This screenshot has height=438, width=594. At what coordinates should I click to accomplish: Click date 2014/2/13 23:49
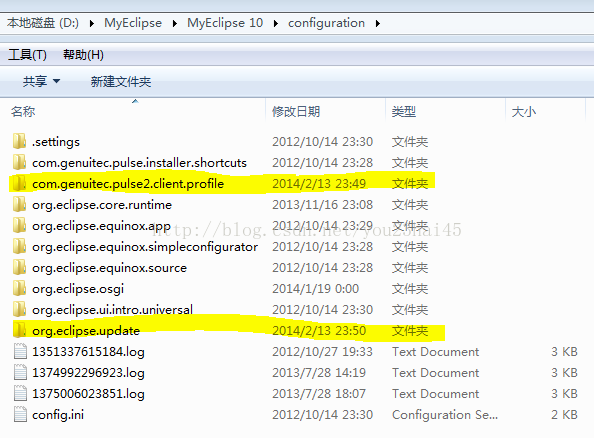point(319,184)
